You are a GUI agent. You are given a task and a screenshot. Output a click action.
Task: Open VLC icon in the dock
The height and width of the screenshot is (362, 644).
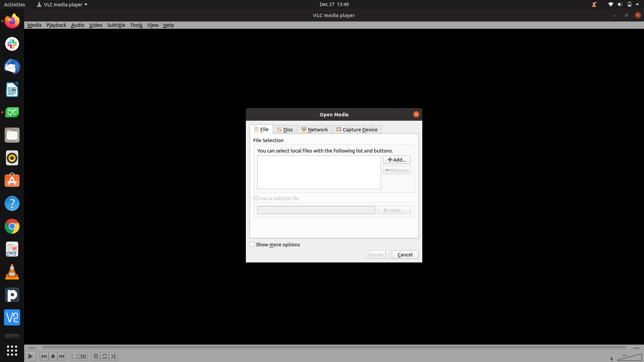point(12,272)
